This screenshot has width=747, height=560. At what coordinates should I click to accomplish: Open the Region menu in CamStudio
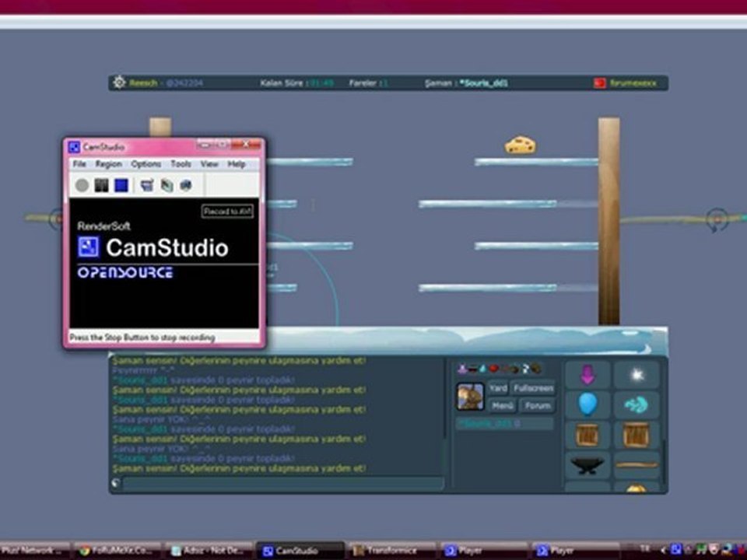109,164
